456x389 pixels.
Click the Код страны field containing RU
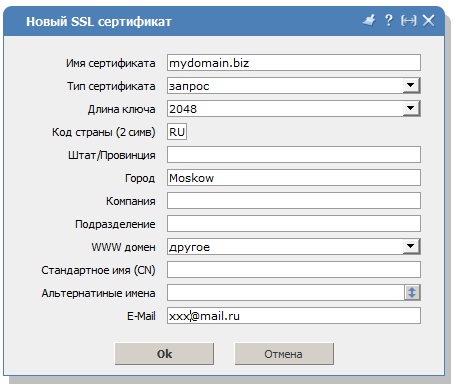[x=177, y=132]
